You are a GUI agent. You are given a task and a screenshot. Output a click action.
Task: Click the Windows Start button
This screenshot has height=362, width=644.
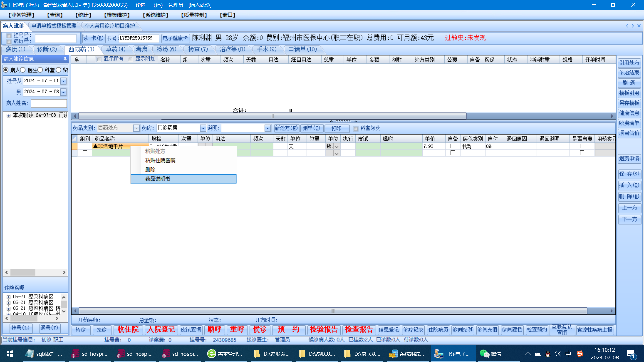click(x=10, y=354)
